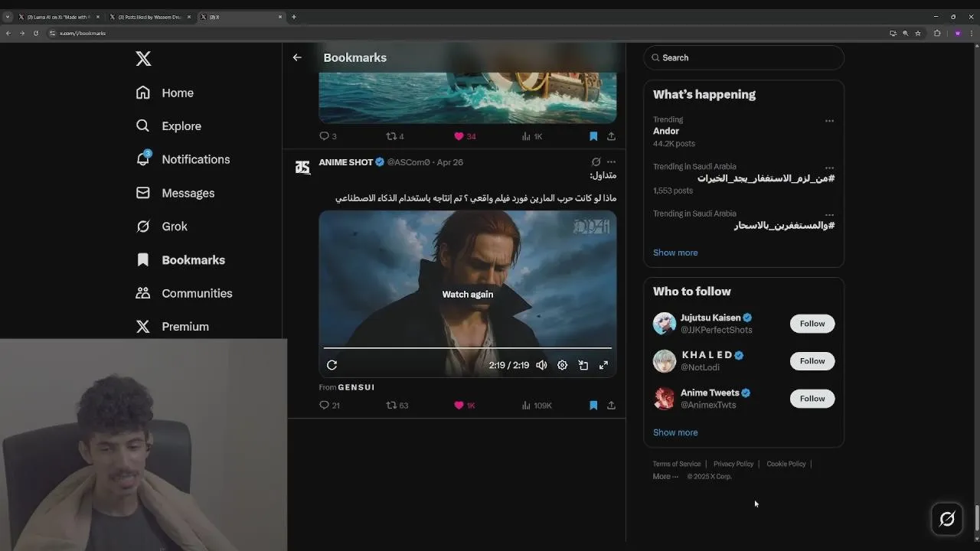The height and width of the screenshot is (551, 980).
Task: Open more options for second Saudi Arabia trend
Action: pos(829,215)
